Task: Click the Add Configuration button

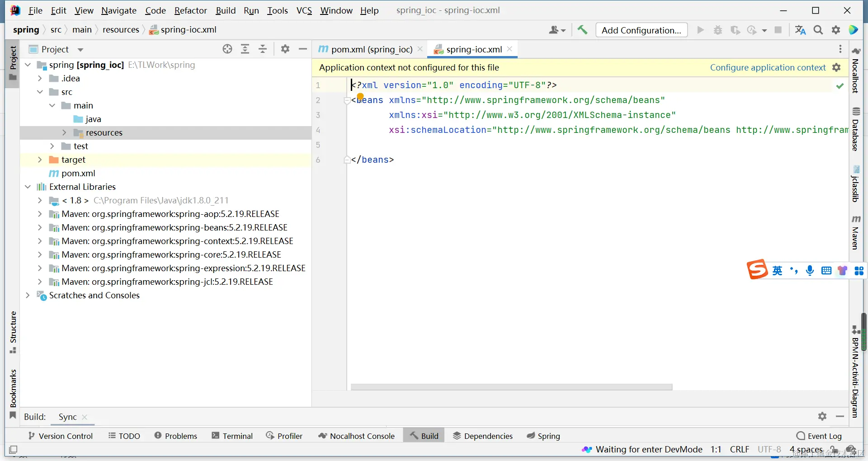Action: [x=641, y=30]
